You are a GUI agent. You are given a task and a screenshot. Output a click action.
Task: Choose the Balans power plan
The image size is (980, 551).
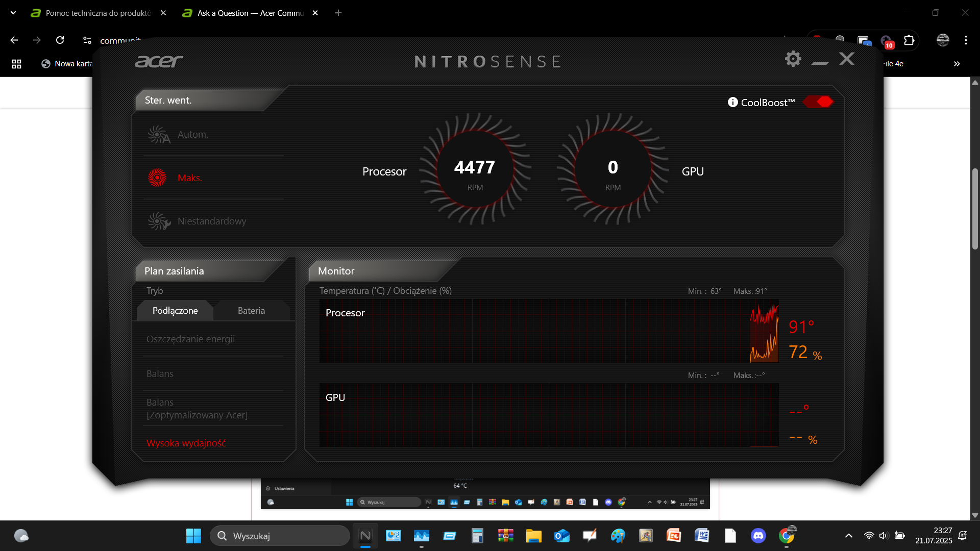pyautogui.click(x=160, y=373)
